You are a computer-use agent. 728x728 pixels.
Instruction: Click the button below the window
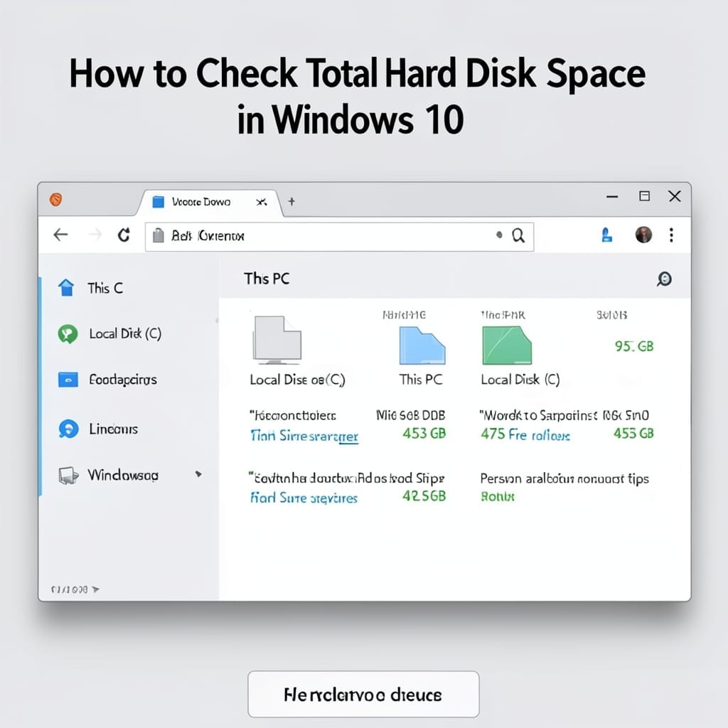tap(363, 694)
